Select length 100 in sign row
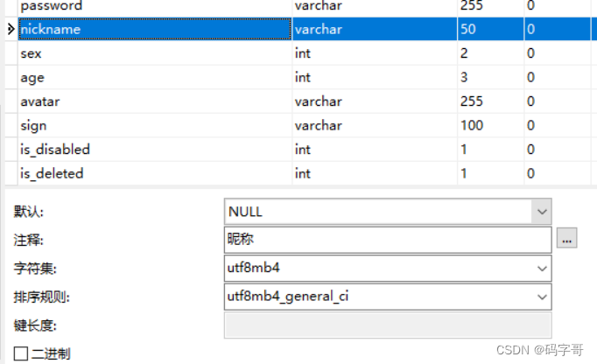This screenshot has width=597, height=364. point(490,125)
